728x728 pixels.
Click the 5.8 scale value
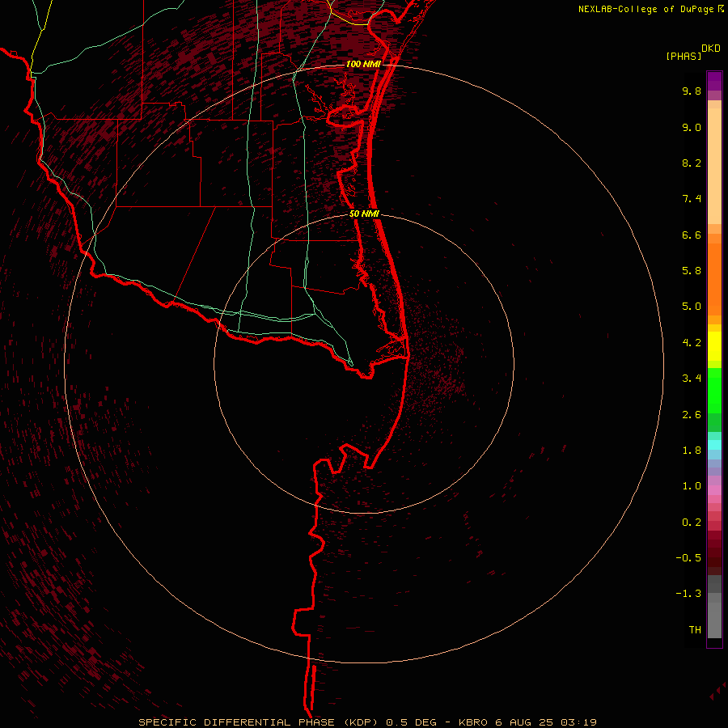click(692, 271)
